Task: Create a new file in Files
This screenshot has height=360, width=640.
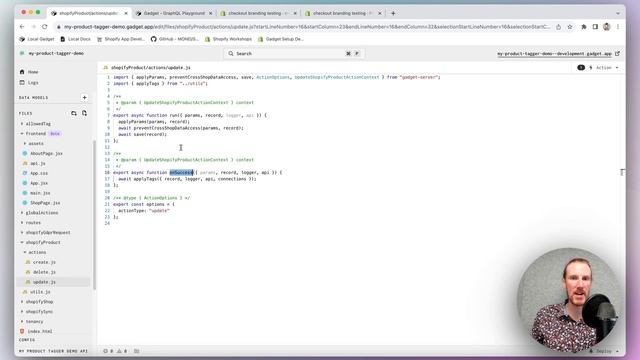Action: 84,113
